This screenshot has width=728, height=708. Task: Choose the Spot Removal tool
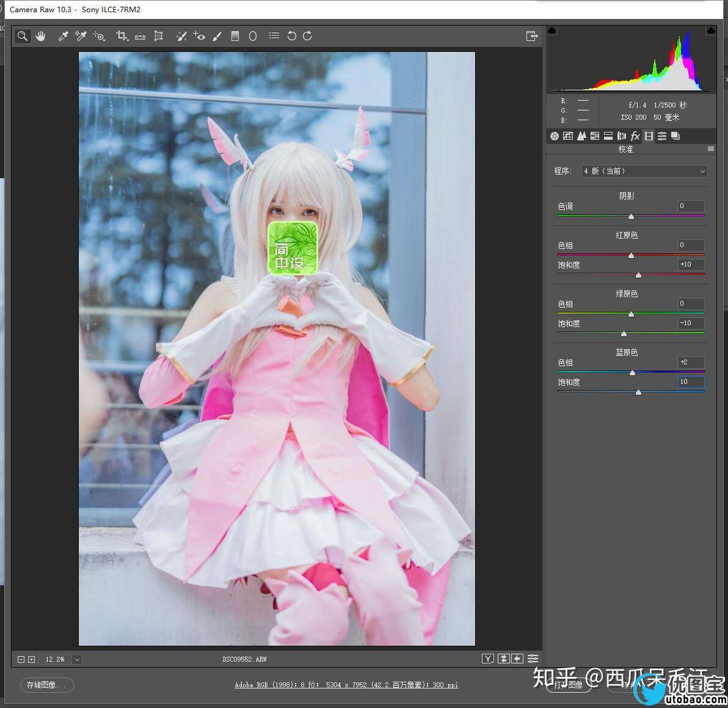(x=181, y=36)
